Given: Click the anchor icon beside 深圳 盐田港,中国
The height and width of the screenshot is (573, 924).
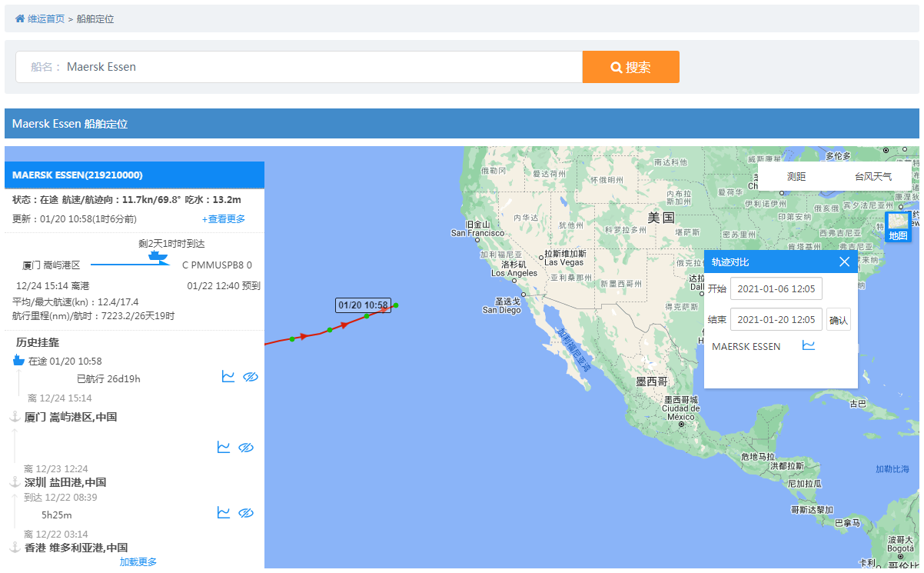Looking at the screenshot, I should pos(14,482).
